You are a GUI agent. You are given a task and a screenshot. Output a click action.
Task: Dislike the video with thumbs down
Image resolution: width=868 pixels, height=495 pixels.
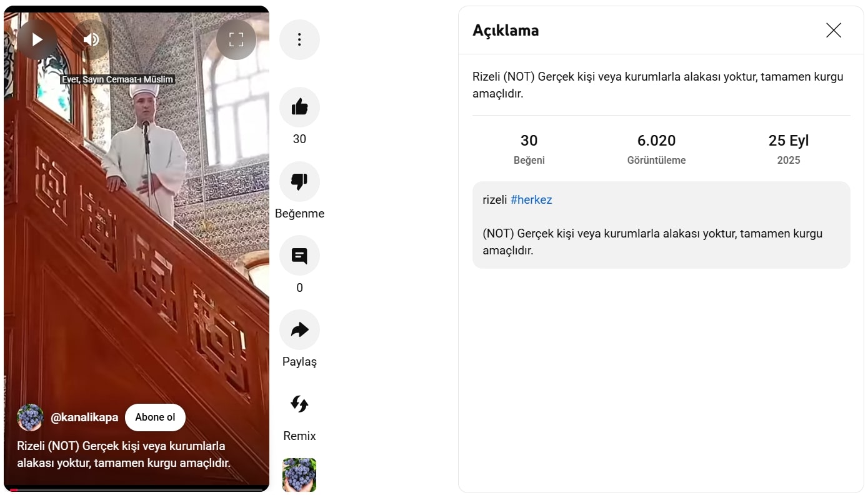click(x=299, y=182)
